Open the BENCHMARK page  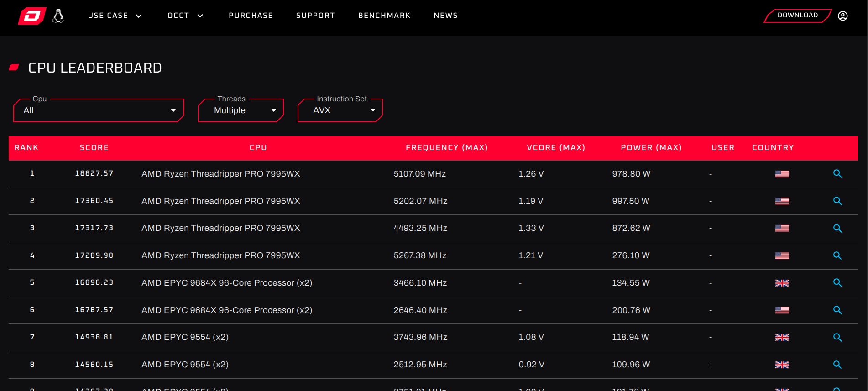pyautogui.click(x=384, y=16)
